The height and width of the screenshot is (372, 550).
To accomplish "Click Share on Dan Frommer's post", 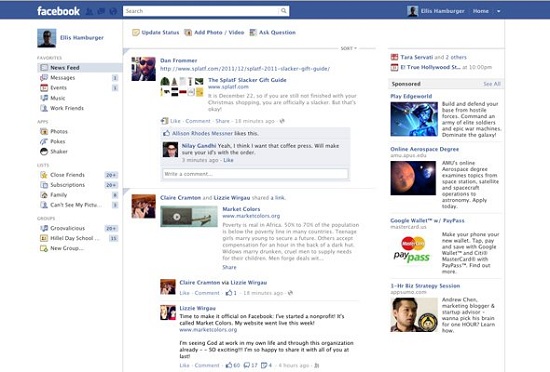I will point(222,121).
